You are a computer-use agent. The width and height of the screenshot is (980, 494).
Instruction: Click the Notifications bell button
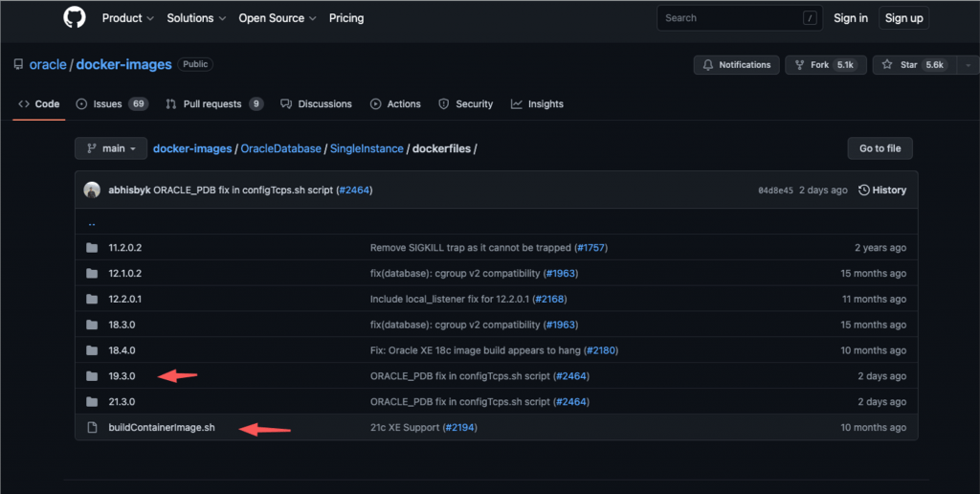(x=736, y=65)
